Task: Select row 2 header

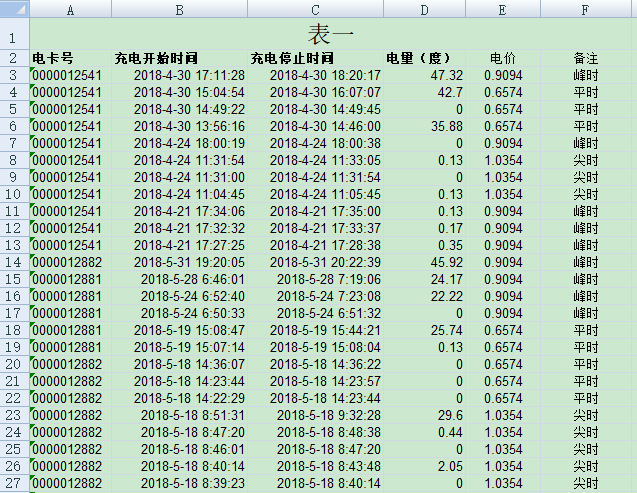Action: pyautogui.click(x=15, y=58)
